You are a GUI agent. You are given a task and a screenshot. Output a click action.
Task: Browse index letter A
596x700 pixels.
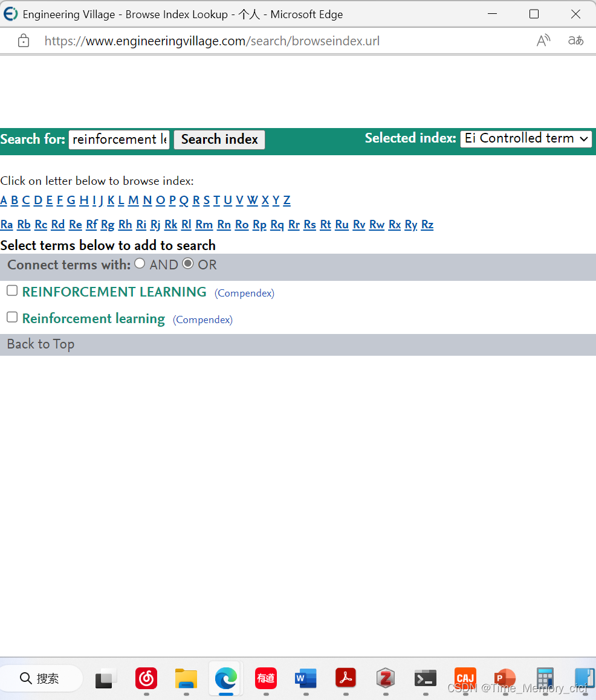pyautogui.click(x=4, y=201)
